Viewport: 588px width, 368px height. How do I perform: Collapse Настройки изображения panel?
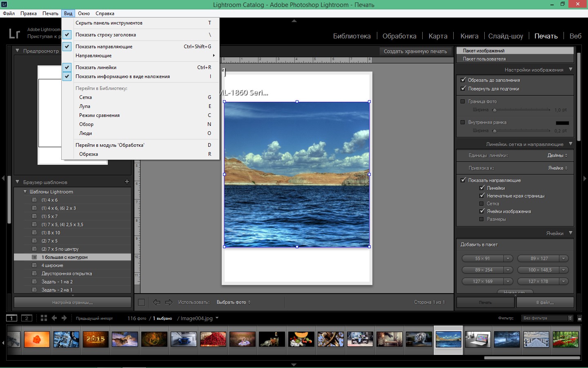click(x=570, y=70)
